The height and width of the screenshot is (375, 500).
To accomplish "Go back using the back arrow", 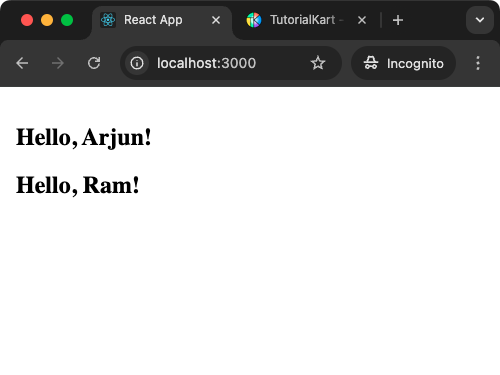I will (x=22, y=63).
